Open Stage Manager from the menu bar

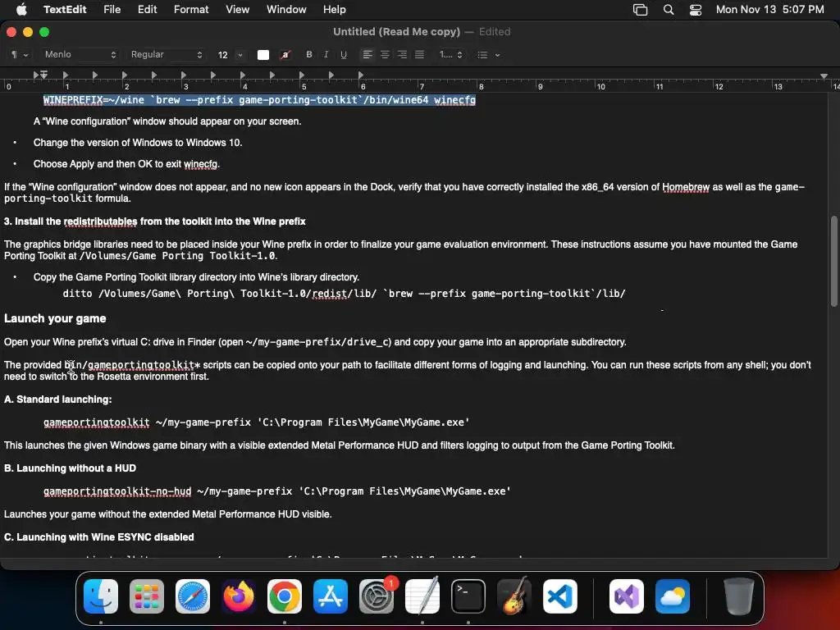[640, 10]
